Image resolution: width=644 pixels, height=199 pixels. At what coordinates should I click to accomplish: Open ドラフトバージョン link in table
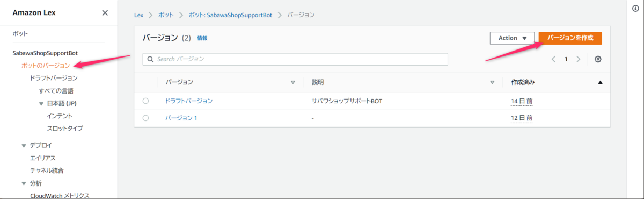(189, 101)
